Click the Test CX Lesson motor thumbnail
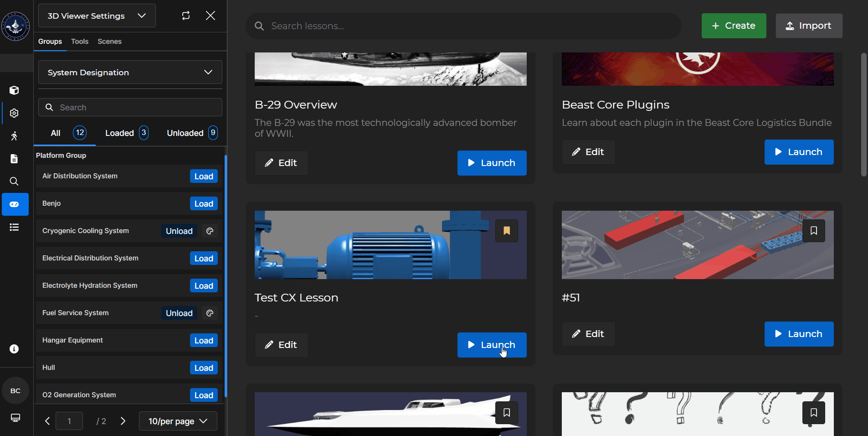Viewport: 868px width, 436px height. [390, 245]
